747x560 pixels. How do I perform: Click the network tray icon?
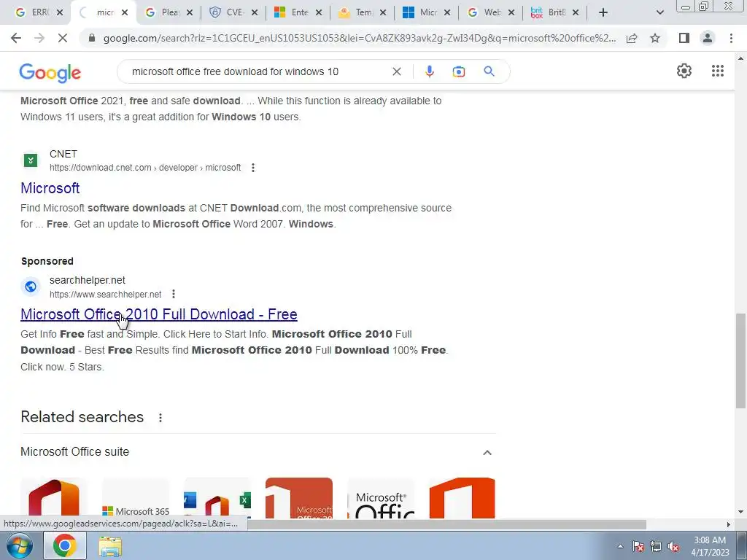[x=656, y=546]
